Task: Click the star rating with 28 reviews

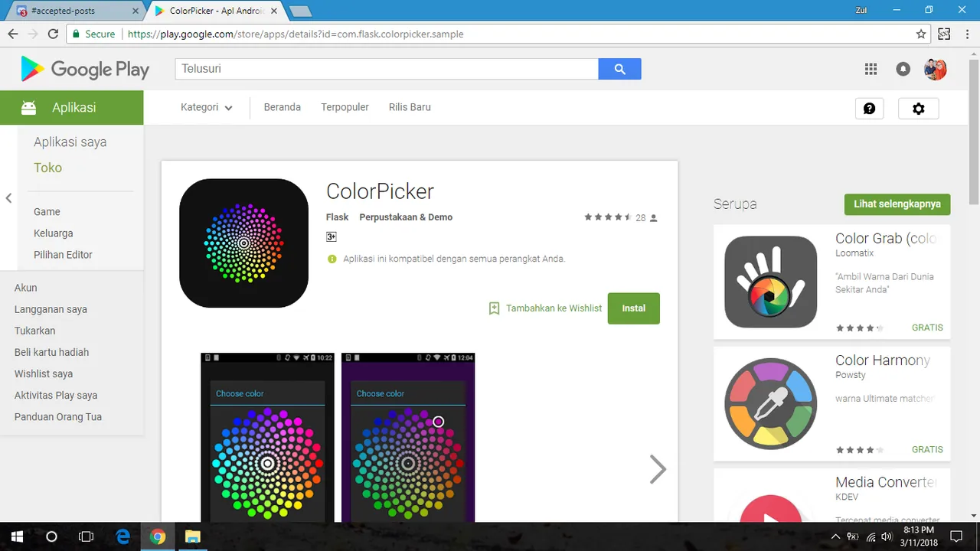Action: click(x=621, y=218)
